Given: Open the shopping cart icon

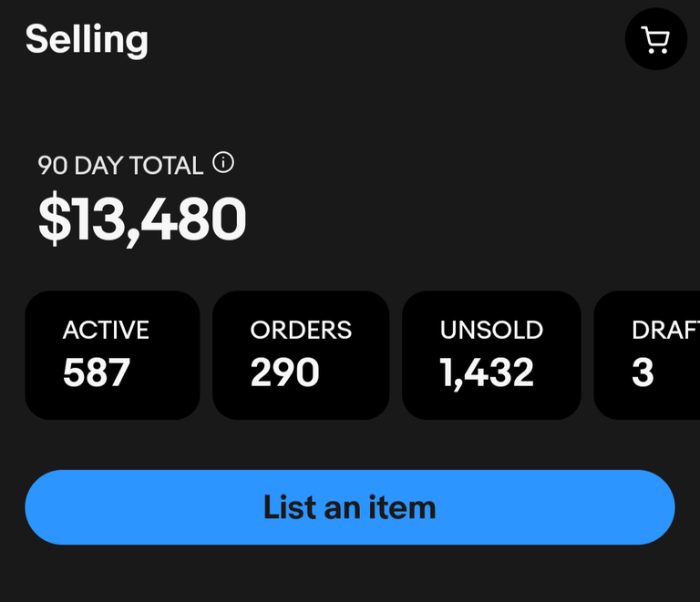Looking at the screenshot, I should (x=656, y=39).
